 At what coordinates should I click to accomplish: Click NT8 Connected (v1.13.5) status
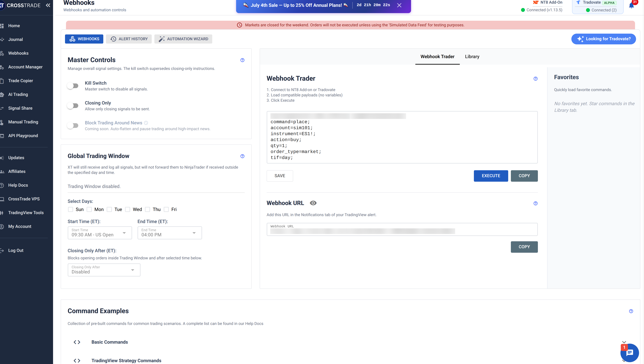(x=541, y=10)
